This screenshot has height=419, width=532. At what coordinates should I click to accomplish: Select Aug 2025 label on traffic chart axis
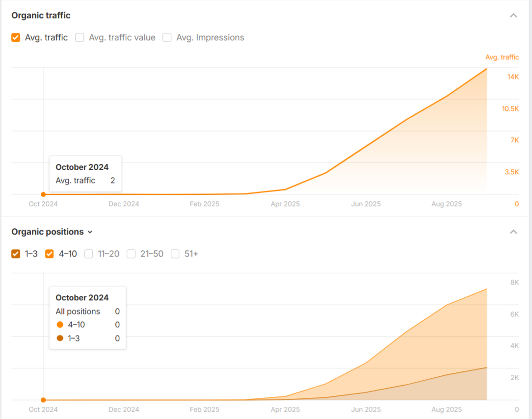pyautogui.click(x=447, y=204)
